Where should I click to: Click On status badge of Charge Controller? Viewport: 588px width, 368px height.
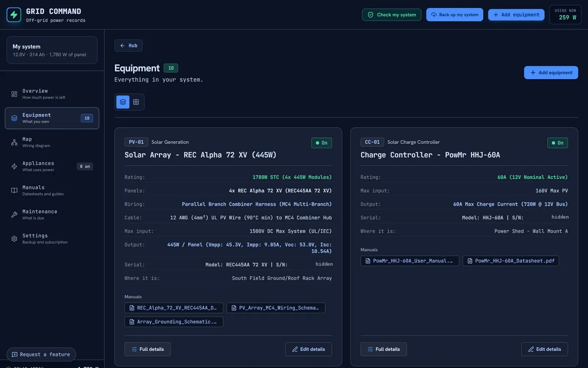point(557,143)
